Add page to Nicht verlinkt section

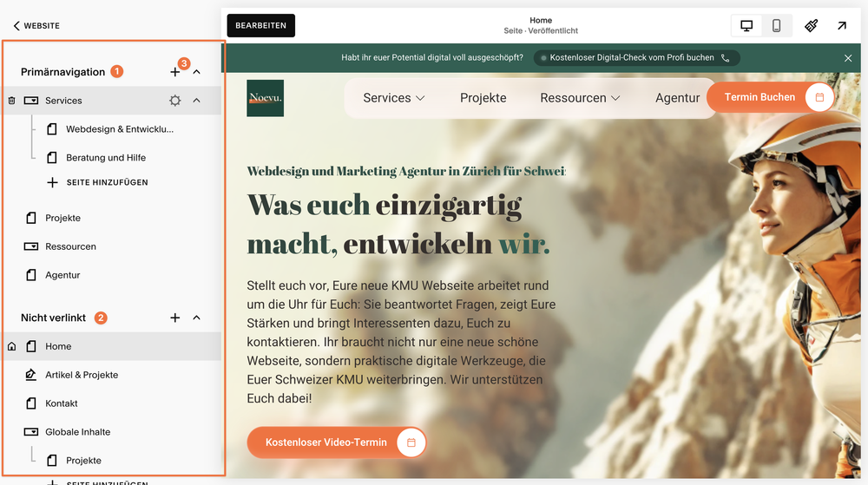(x=175, y=318)
